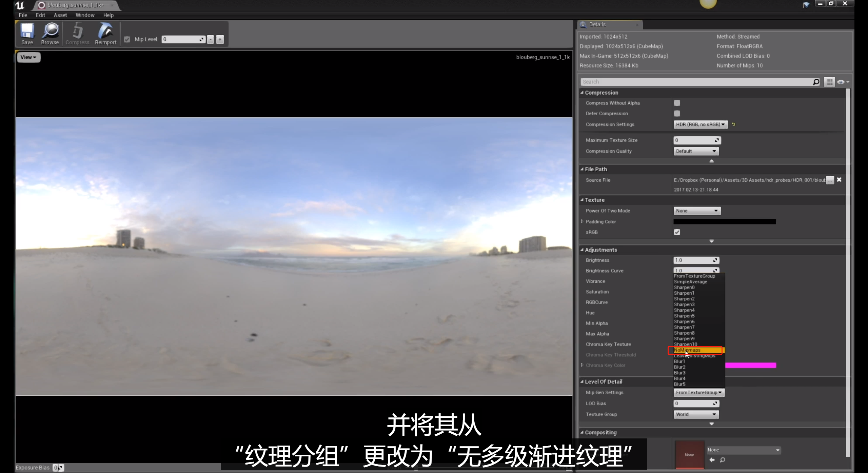This screenshot has width=868, height=473.
Task: Open the property matrix grid view icon
Action: click(829, 82)
